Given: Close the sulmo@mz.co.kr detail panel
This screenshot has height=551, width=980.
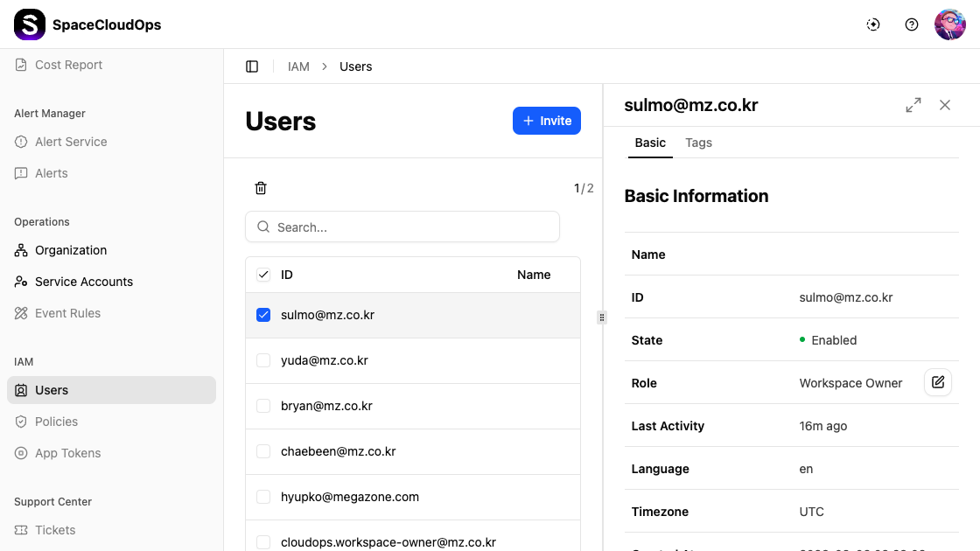Looking at the screenshot, I should click(x=945, y=105).
